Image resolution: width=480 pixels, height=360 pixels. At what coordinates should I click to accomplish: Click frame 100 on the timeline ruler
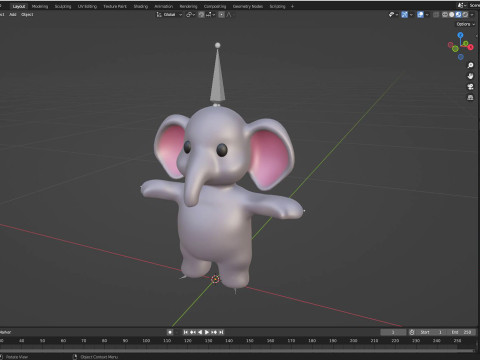146,341
